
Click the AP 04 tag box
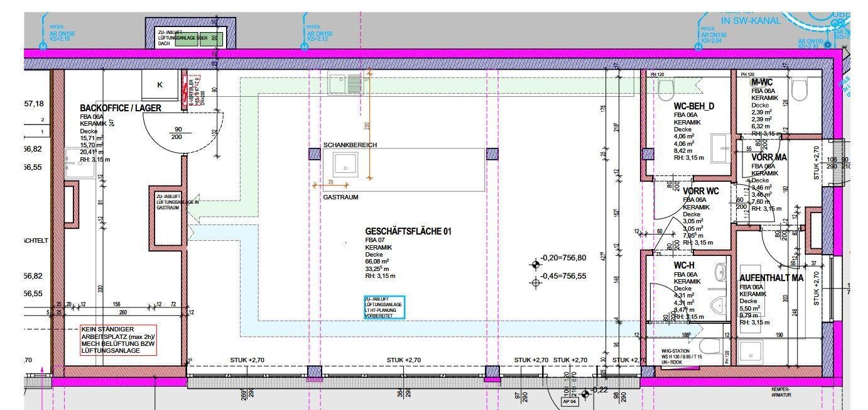tap(568, 401)
